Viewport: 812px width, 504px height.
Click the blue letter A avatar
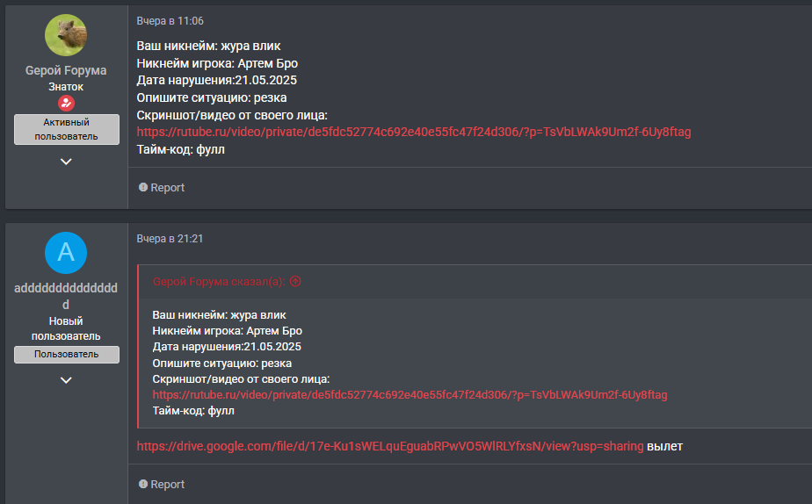(66, 253)
